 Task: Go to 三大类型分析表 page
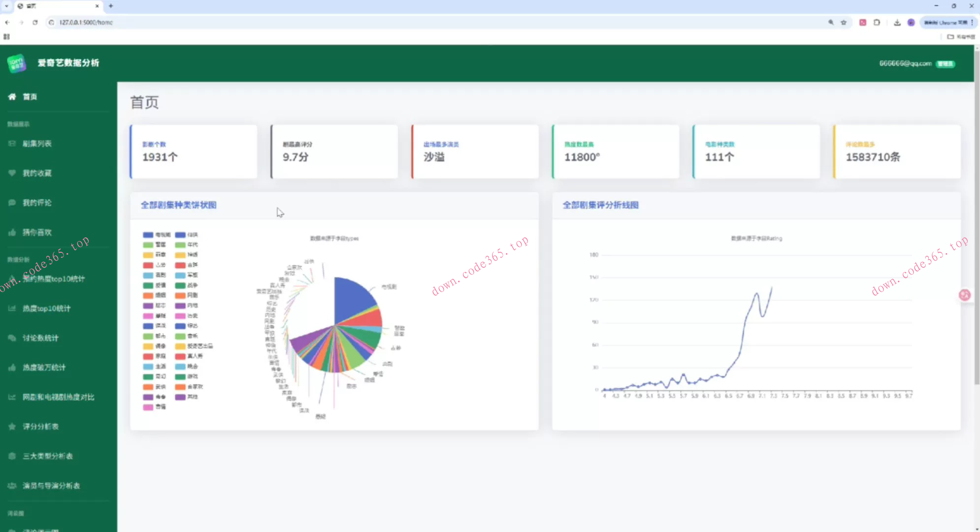tap(47, 456)
